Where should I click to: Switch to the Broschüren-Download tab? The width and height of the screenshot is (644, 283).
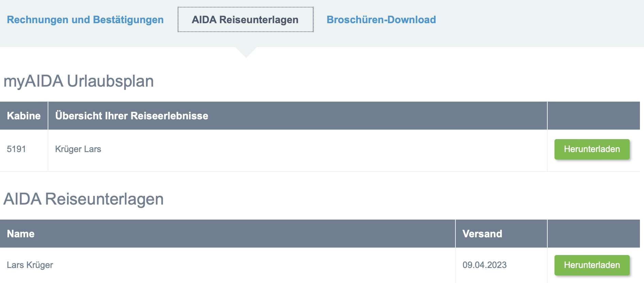381,20
